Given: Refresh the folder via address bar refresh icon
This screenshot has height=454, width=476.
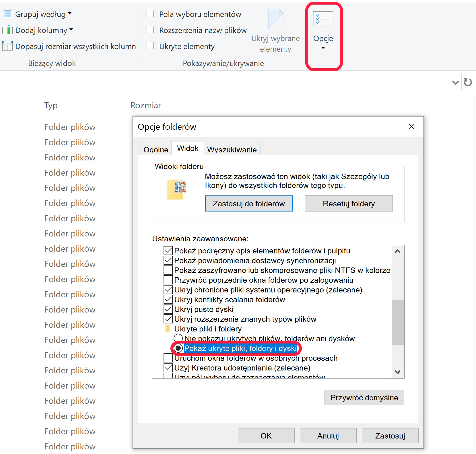Looking at the screenshot, I should click(x=468, y=82).
